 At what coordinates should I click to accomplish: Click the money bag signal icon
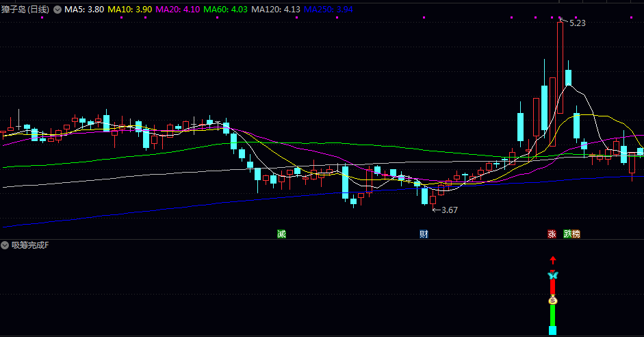553,300
